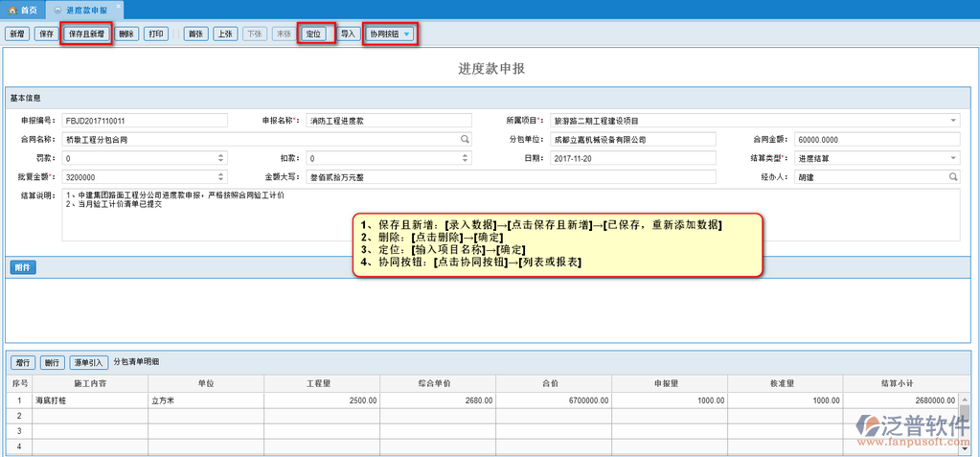Click the 合同名称 search magnifier icon
980x457 pixels.
coord(466,139)
